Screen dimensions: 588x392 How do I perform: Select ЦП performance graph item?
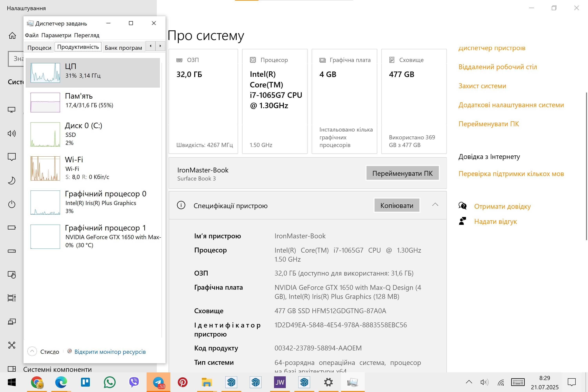[93, 73]
